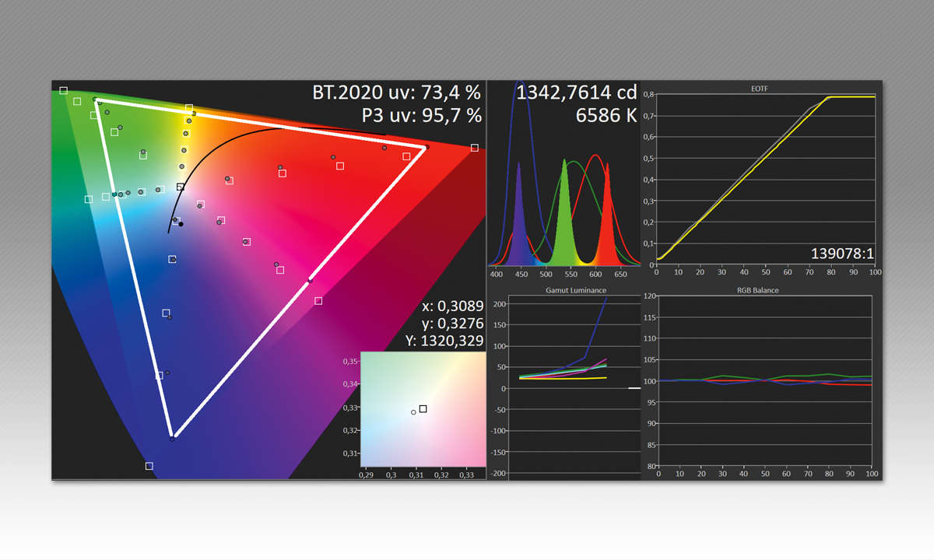934x560 pixels.
Task: Click the red primary corner of gamut triangle
Action: coord(425,147)
